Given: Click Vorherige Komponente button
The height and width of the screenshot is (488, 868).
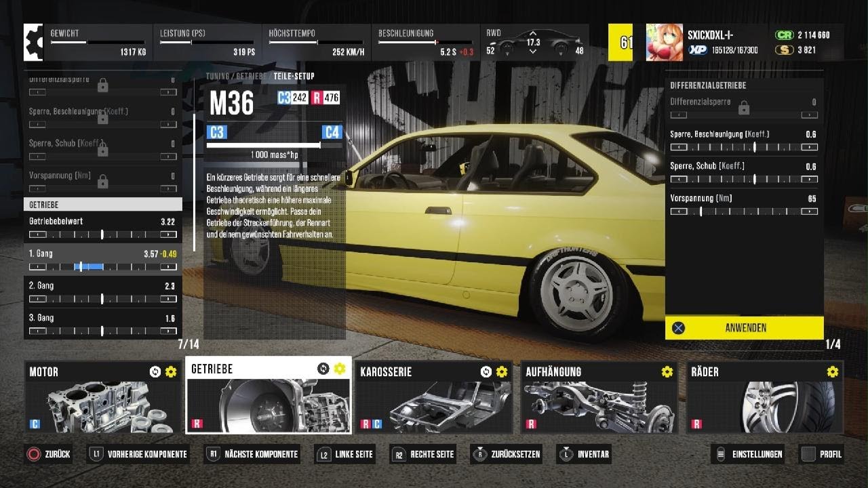Looking at the screenshot, I should tap(138, 454).
